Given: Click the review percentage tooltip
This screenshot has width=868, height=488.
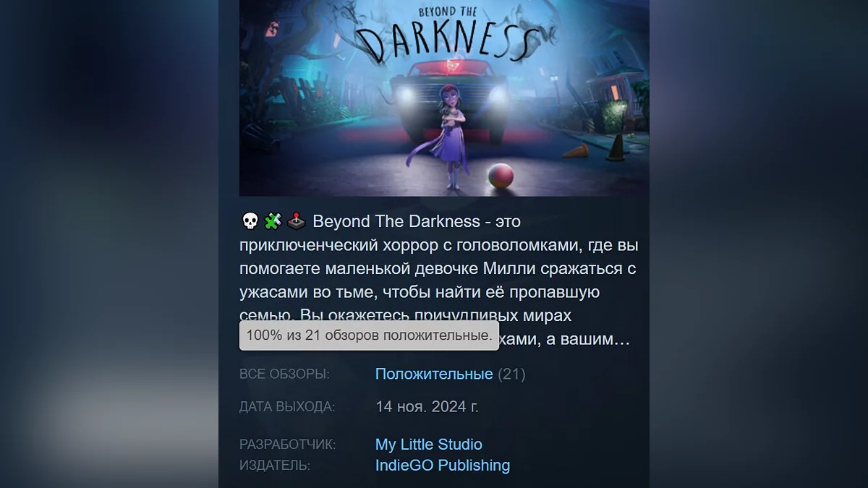Looking at the screenshot, I should 369,335.
